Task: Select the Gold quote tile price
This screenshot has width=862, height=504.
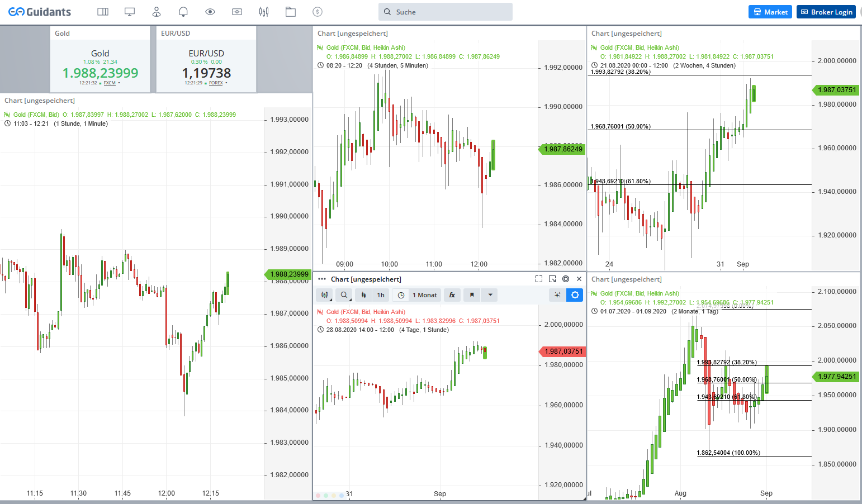Action: (100, 73)
